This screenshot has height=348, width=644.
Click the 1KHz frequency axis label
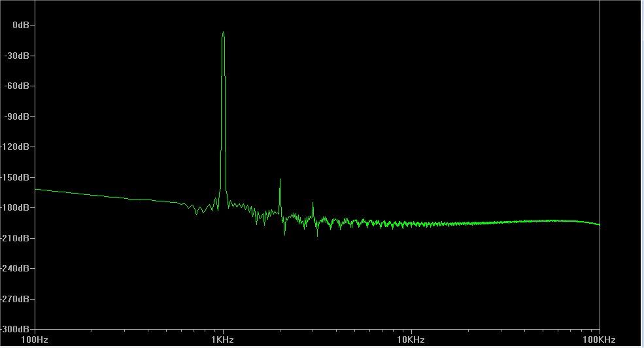pos(222,339)
